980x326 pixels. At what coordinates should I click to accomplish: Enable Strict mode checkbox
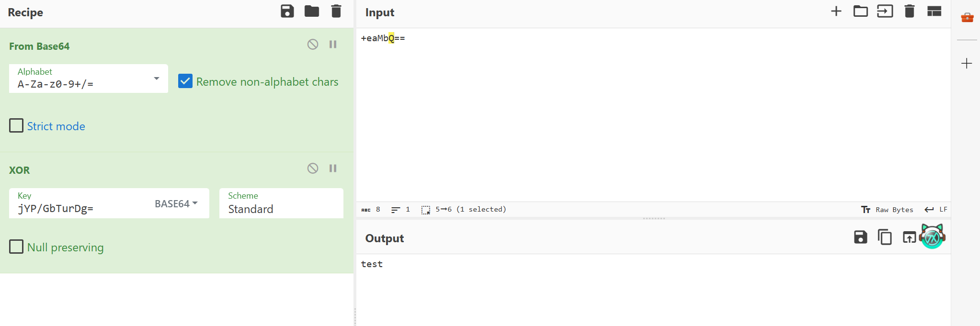[16, 125]
